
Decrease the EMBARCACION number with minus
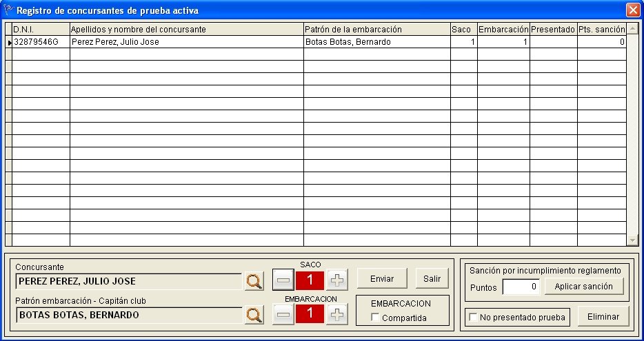point(283,314)
